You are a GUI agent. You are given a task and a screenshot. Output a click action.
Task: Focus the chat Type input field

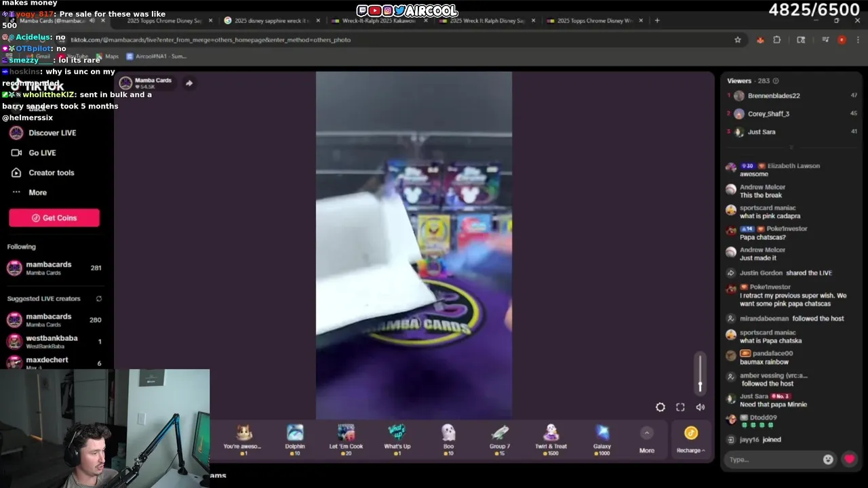773,460
